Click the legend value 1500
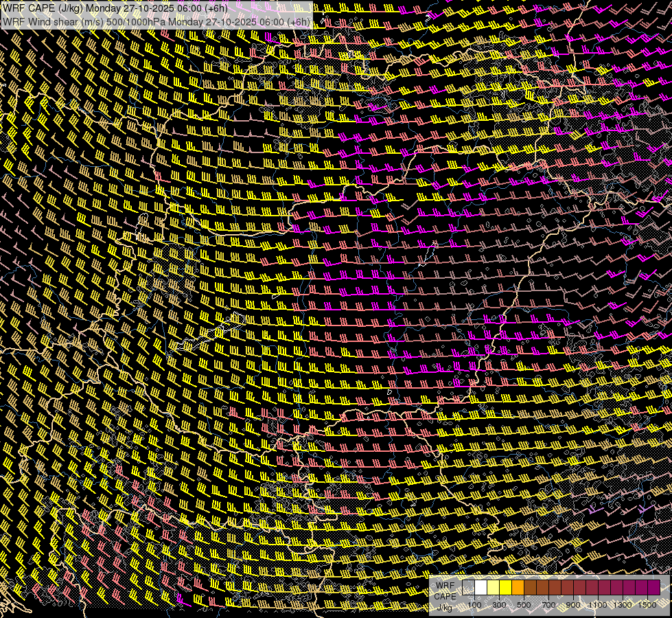Image resolution: width=672 pixels, height=618 pixels. point(647,605)
